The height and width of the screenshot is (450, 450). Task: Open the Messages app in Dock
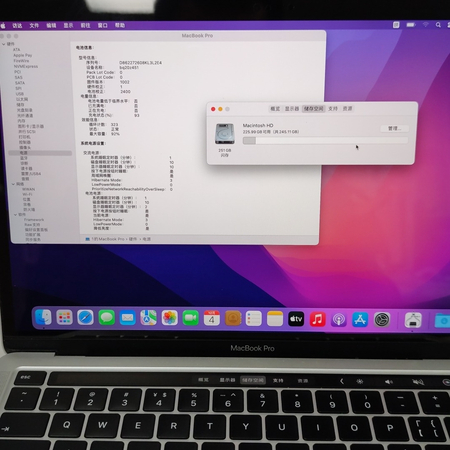pos(107,317)
